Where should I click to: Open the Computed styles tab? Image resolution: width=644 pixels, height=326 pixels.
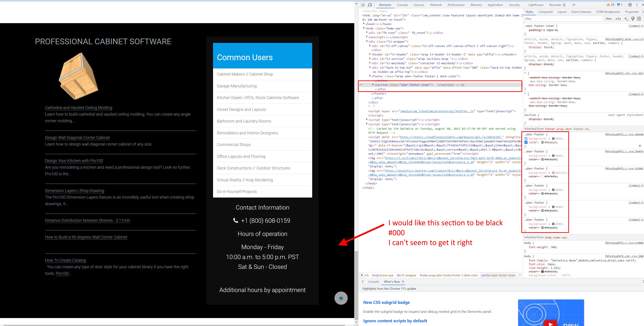(x=545, y=12)
